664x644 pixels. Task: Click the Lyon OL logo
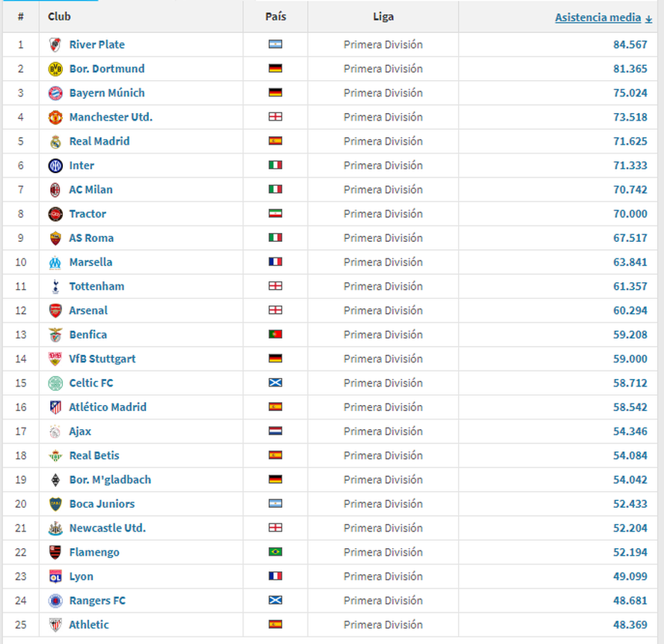tap(55, 576)
